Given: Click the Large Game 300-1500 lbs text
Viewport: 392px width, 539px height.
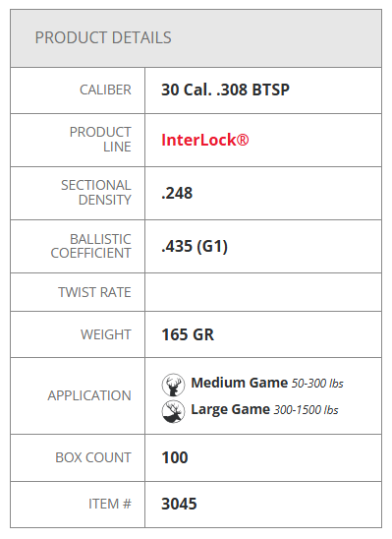Looking at the screenshot, I should [x=264, y=409].
